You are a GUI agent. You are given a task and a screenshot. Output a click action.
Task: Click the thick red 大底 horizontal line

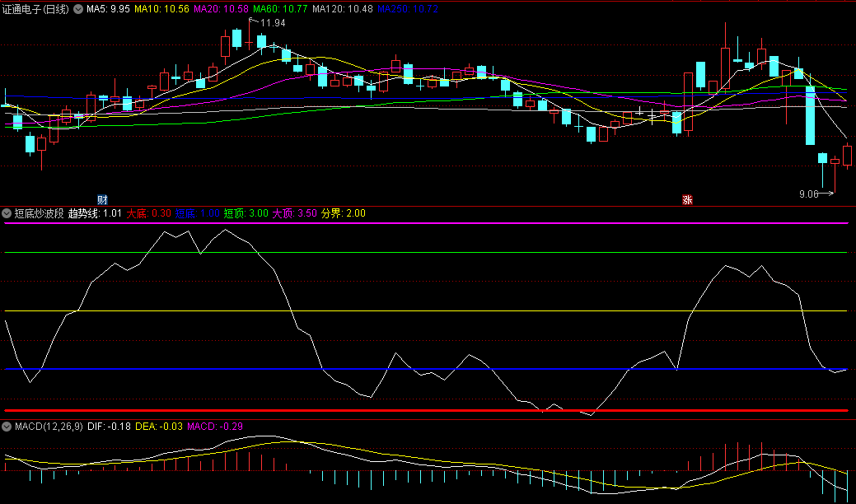pos(426,410)
